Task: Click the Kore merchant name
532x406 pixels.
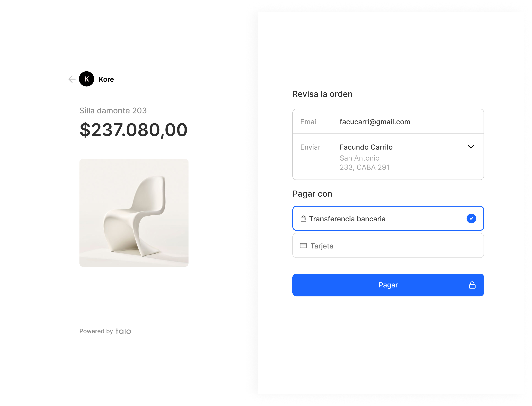Action: click(x=106, y=79)
